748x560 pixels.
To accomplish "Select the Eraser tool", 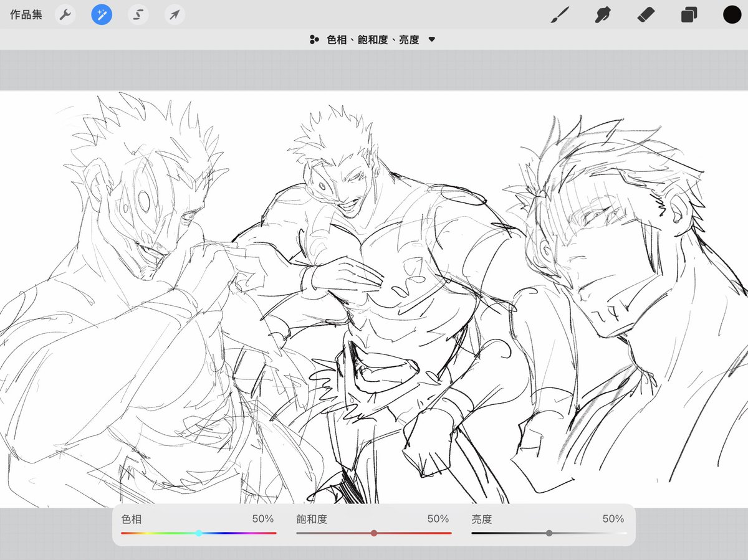I will pos(646,15).
